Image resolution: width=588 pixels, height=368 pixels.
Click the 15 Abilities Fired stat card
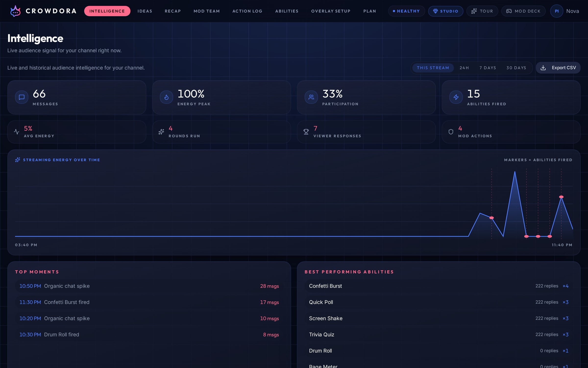pyautogui.click(x=511, y=97)
